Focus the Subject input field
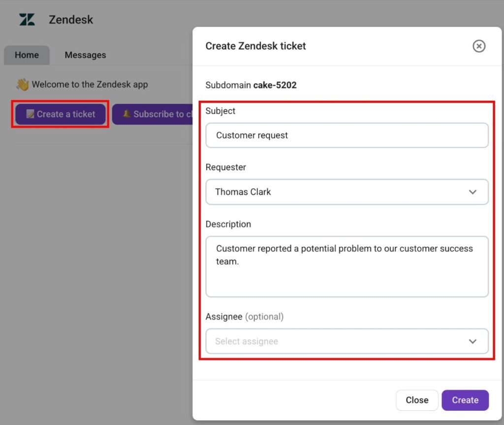The image size is (504, 425). [346, 135]
